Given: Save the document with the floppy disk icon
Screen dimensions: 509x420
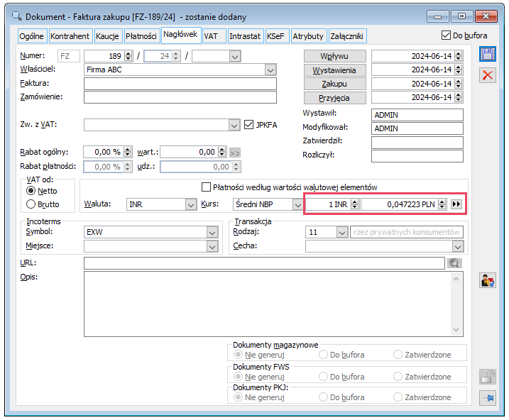Looking at the screenshot, I should click(x=487, y=54).
